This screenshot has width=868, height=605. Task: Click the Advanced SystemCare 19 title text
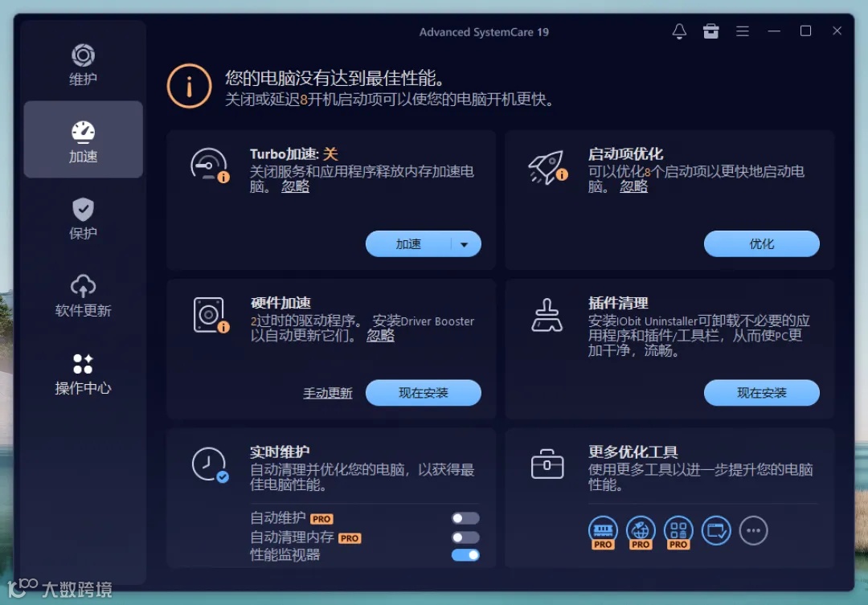tap(484, 32)
